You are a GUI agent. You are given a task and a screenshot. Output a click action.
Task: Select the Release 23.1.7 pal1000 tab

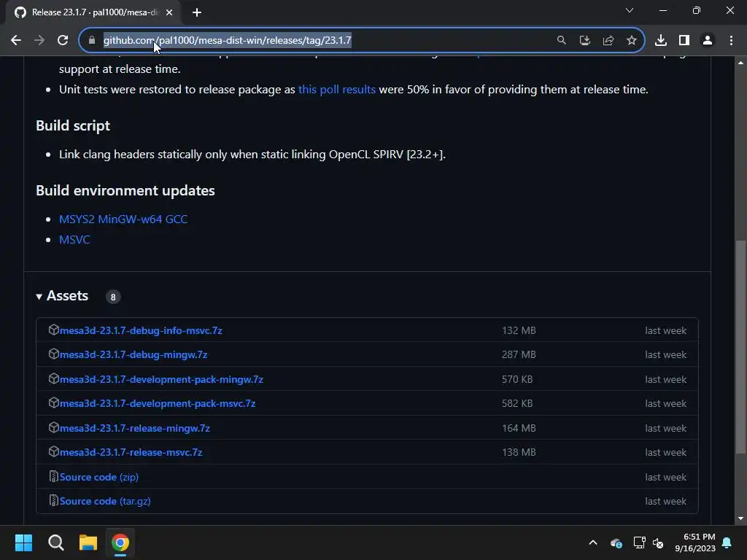click(93, 12)
